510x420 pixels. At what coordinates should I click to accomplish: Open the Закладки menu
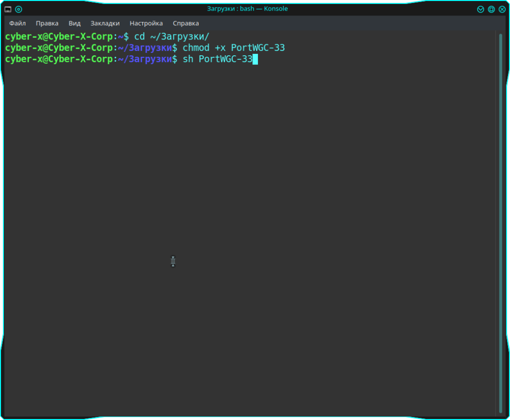pyautogui.click(x=105, y=23)
